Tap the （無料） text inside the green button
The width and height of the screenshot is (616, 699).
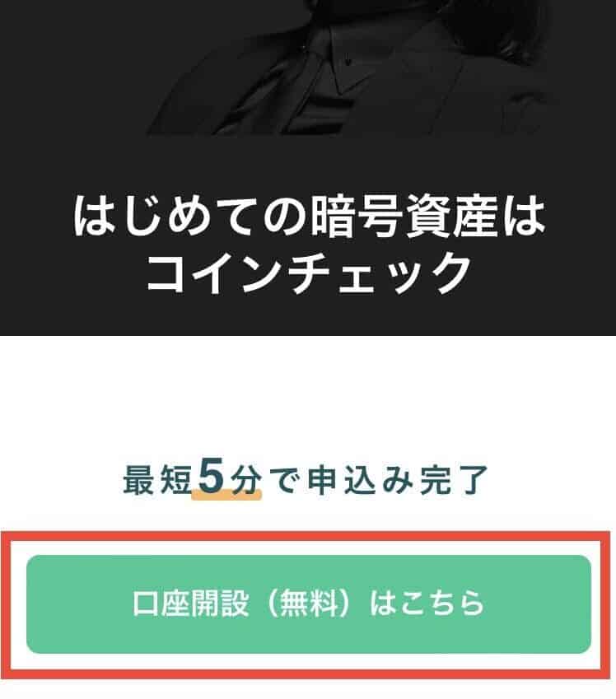pyautogui.click(x=309, y=603)
